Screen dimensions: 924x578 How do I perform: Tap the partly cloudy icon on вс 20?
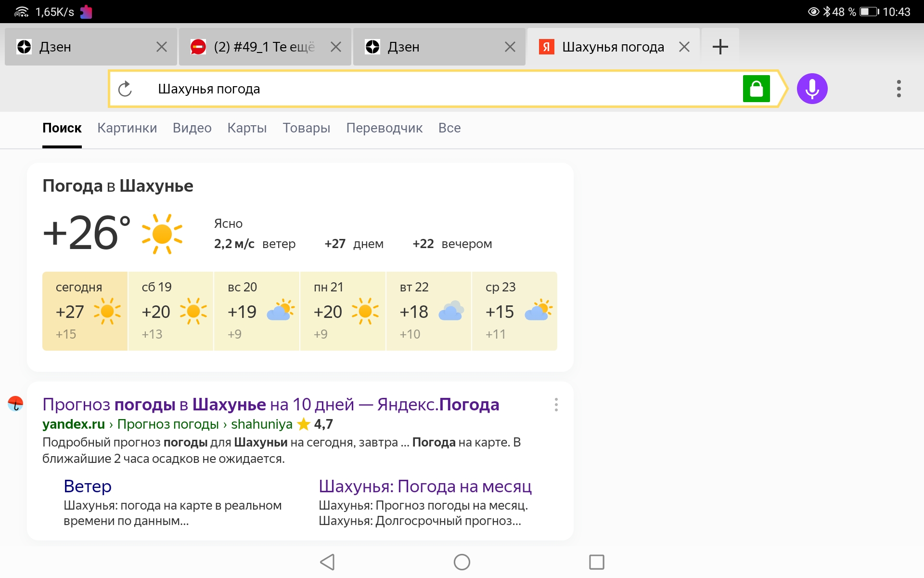pyautogui.click(x=281, y=311)
